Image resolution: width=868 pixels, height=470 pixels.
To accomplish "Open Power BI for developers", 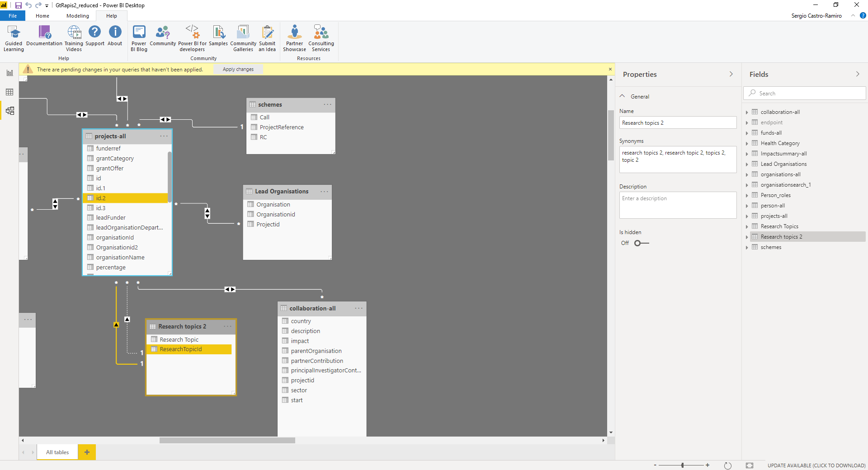I will coord(192,38).
